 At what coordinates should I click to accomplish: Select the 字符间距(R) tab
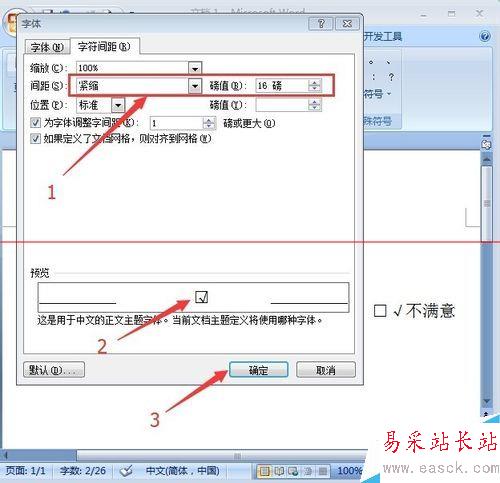[104, 46]
